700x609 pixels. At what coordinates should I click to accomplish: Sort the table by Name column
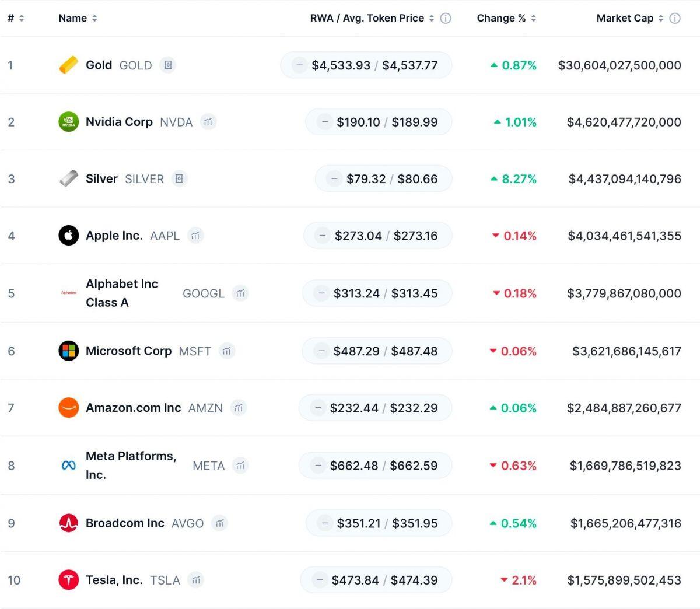(78, 18)
